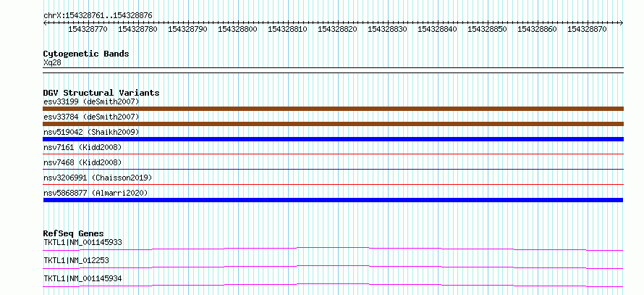The height and width of the screenshot is (295, 644).
Task: Click the magenta intron line of NM_001145933
Action: pos(333,249)
